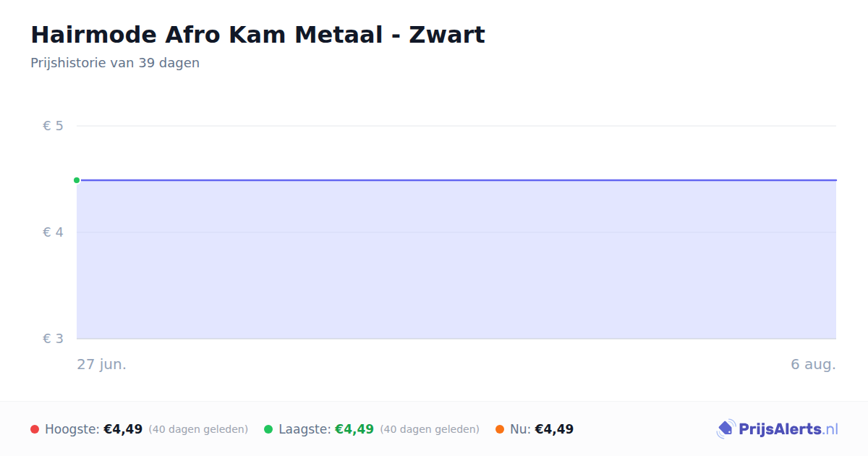Screen dimensions: 868x456
Task: Click the Laagste €4,49 green price value
Action: 354,429
